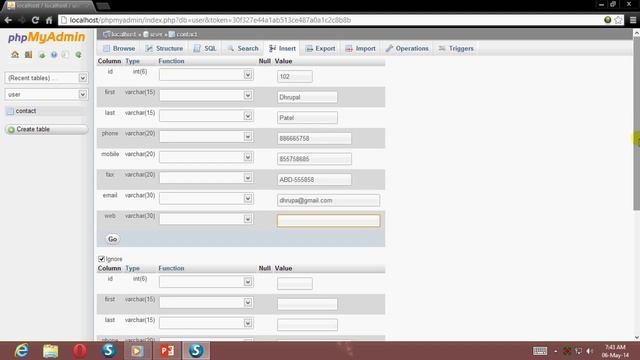Click Create table button
Image resolution: width=640 pixels, height=360 pixels.
[46, 129]
